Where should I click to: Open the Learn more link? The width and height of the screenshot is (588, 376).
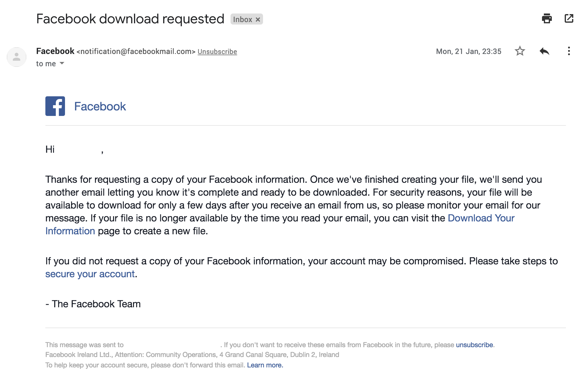pyautogui.click(x=265, y=365)
